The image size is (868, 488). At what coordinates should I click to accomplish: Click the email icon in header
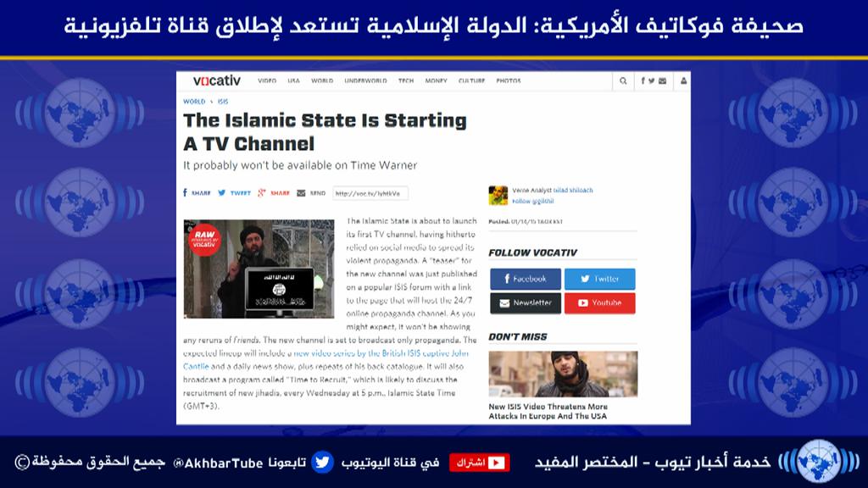(662, 80)
